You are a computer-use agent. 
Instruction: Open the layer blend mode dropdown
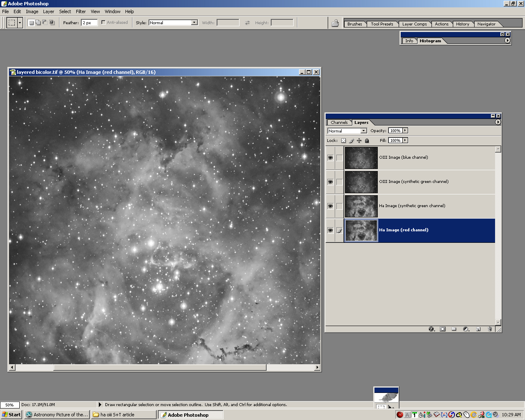(363, 131)
